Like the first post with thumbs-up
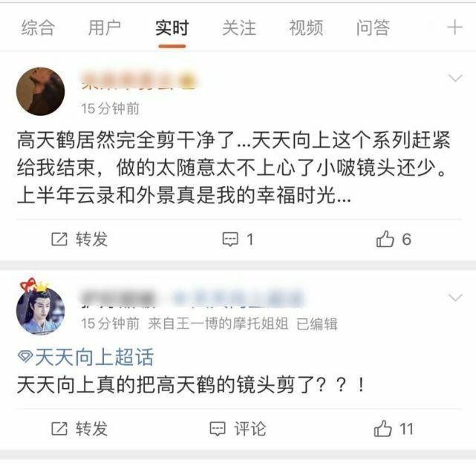 coord(385,239)
